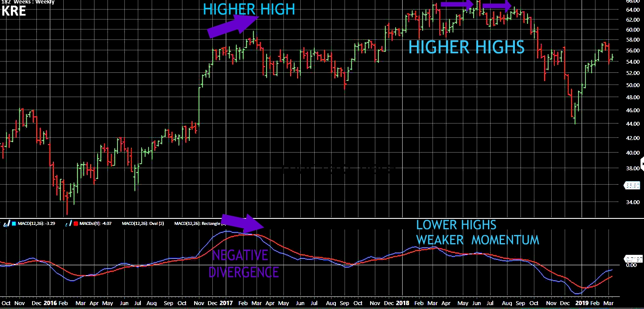Click the 0.00 label on MACD axis
This screenshot has height=309, width=644.
tap(631, 265)
